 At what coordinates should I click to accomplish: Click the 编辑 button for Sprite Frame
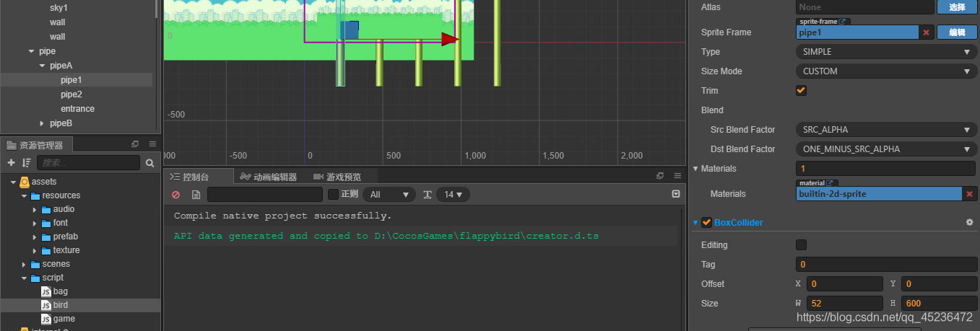coord(956,32)
